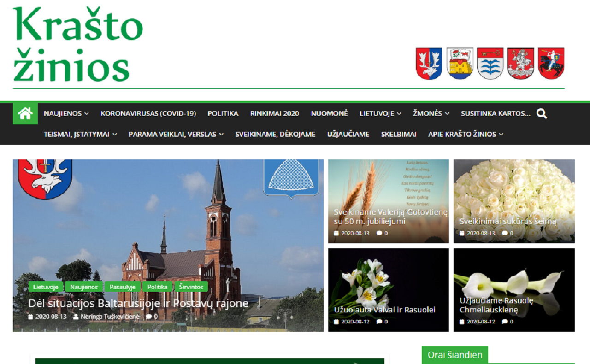590x364 pixels.
Task: Click the Širvintos category tag
Action: [x=191, y=287]
